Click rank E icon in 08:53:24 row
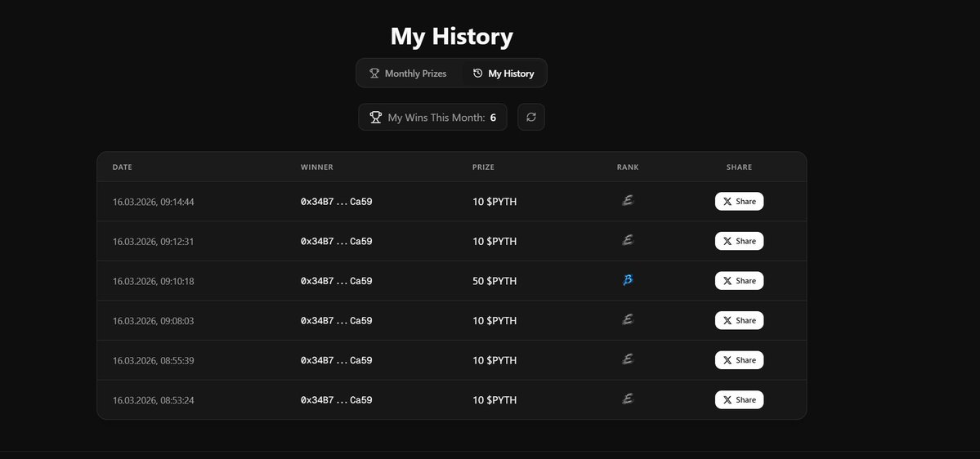The height and width of the screenshot is (459, 980). [628, 399]
